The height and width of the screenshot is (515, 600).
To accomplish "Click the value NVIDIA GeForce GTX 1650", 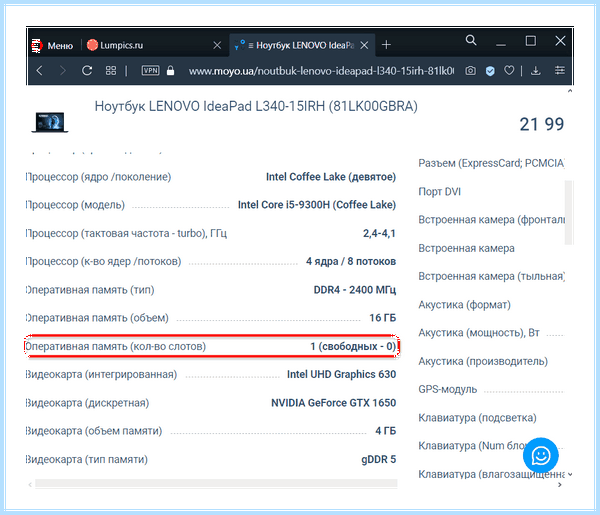I will point(334,403).
